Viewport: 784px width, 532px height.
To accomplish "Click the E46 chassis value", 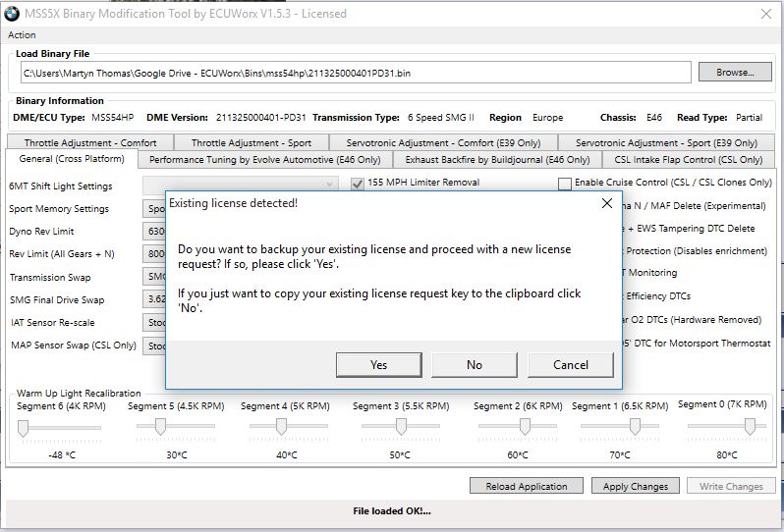I will [654, 118].
